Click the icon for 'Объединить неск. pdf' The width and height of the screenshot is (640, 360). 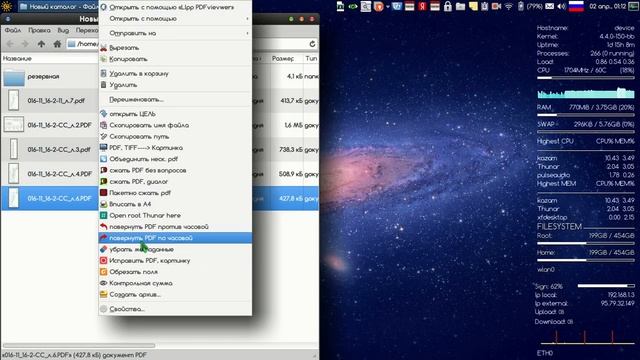point(104,159)
